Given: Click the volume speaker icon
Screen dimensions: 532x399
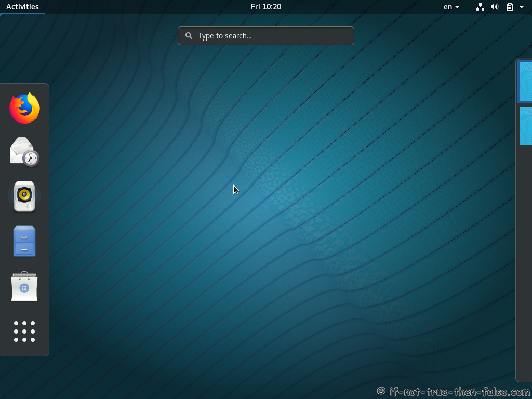Looking at the screenshot, I should [x=495, y=7].
